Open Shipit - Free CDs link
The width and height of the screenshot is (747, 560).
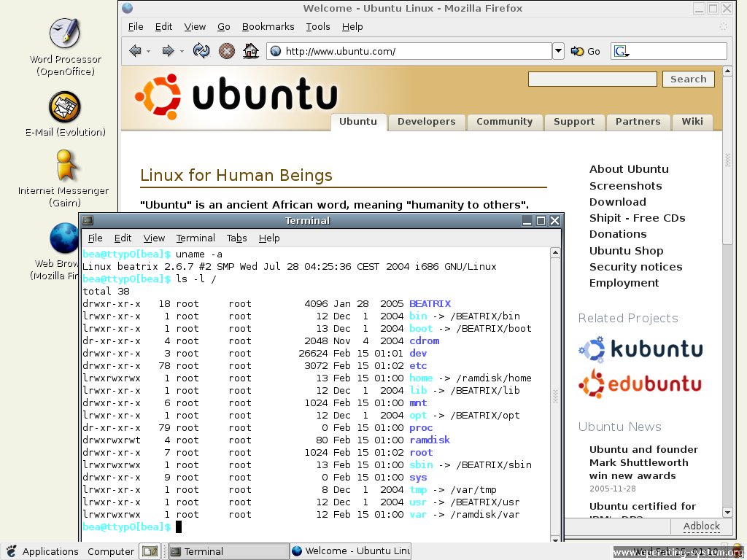point(637,218)
